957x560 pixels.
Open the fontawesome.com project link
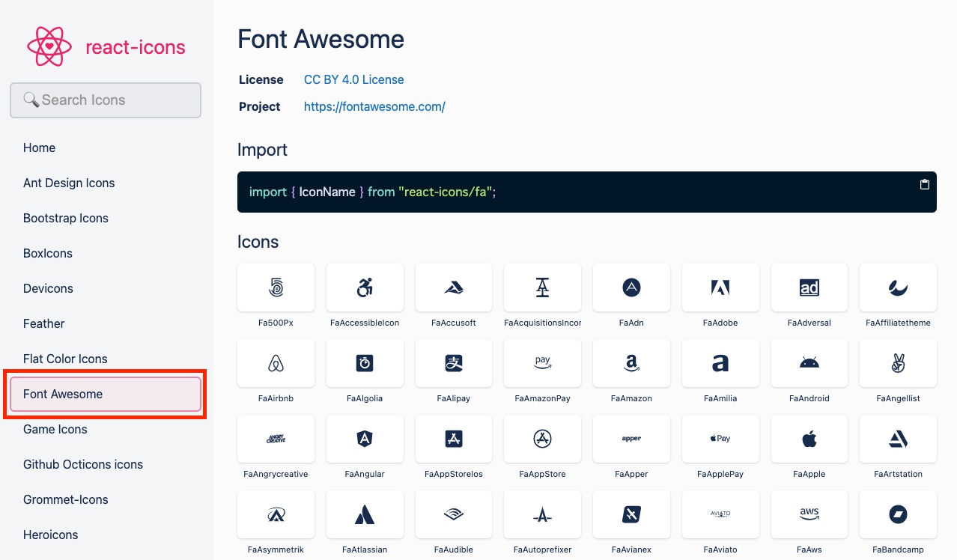[x=374, y=106]
